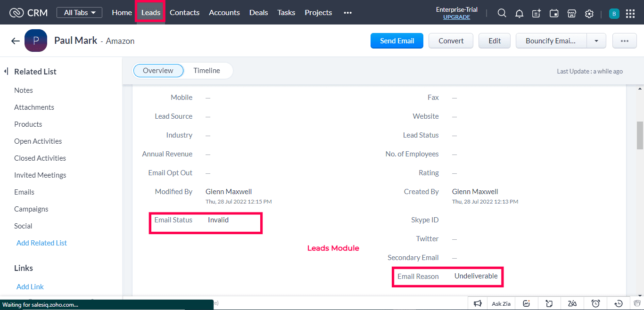The height and width of the screenshot is (310, 644).
Task: Open Products in the related list
Action: tap(28, 124)
